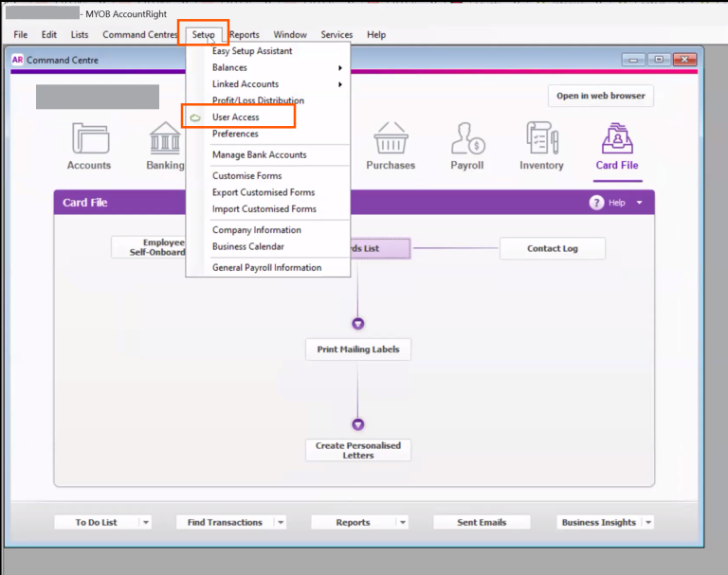Screen dimensions: 728x575
Task: Open the Payroll command centre icon
Action: pos(467,138)
